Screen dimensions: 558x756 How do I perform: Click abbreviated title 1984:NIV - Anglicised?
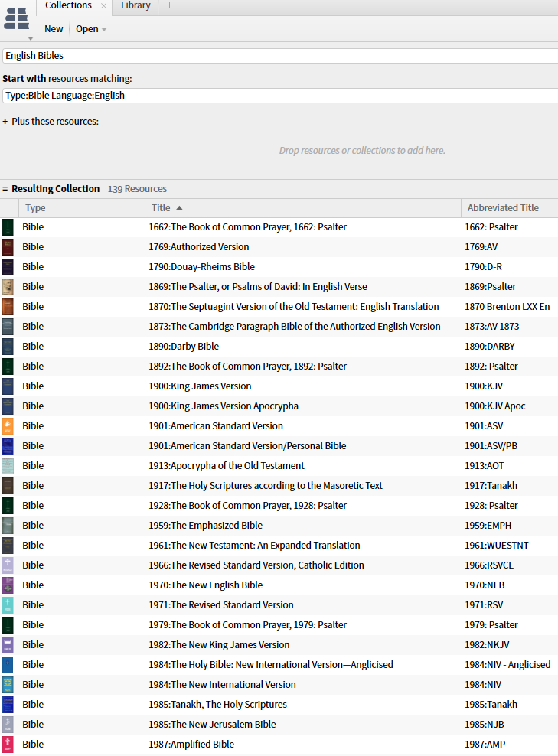(507, 664)
